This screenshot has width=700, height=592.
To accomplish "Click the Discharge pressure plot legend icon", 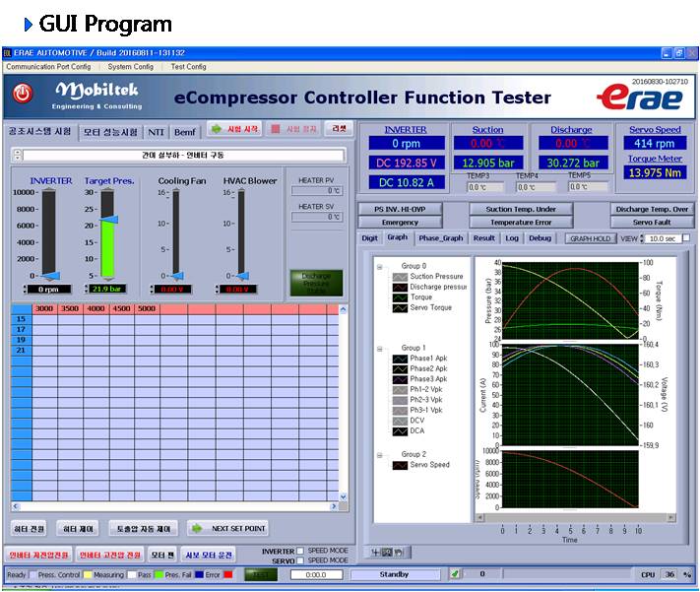I will [x=400, y=287].
